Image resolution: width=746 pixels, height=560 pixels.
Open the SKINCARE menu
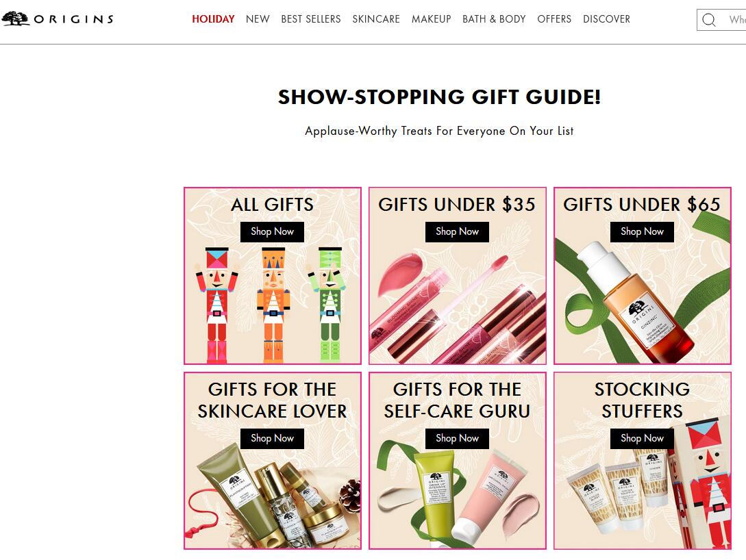coord(376,19)
